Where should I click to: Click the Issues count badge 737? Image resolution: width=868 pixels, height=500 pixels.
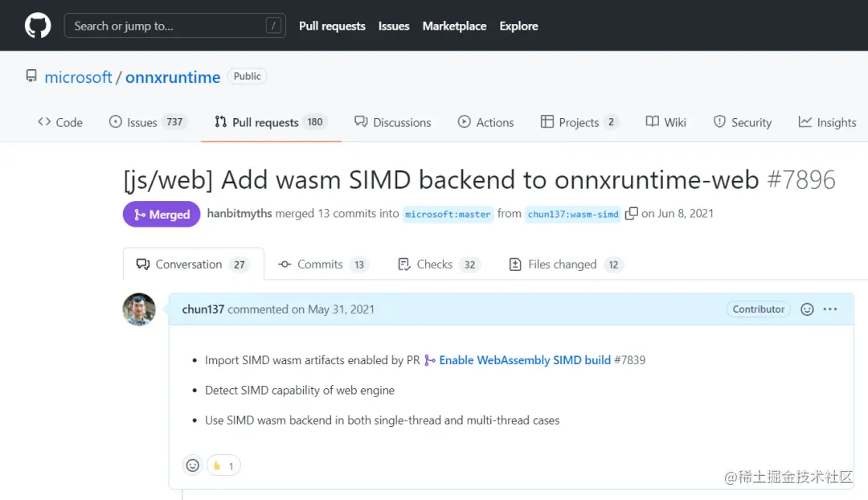click(174, 122)
